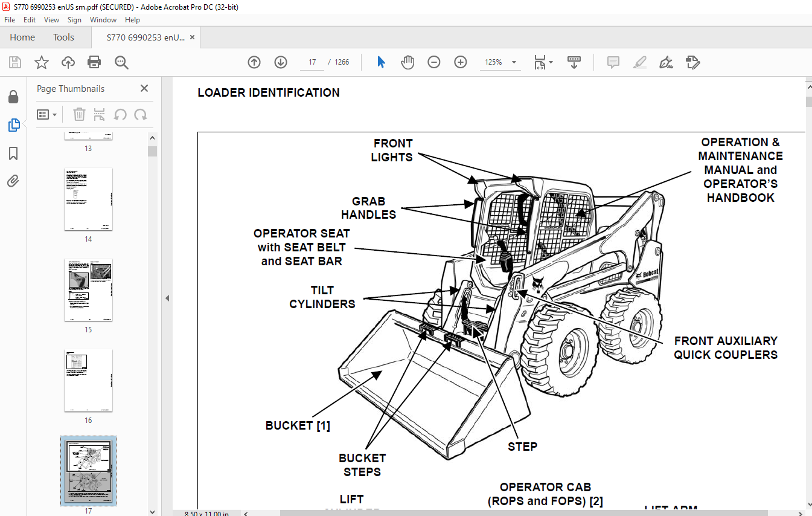Viewport: 812px width, 516px height.
Task: Click the total page count 1266
Action: coord(342,62)
